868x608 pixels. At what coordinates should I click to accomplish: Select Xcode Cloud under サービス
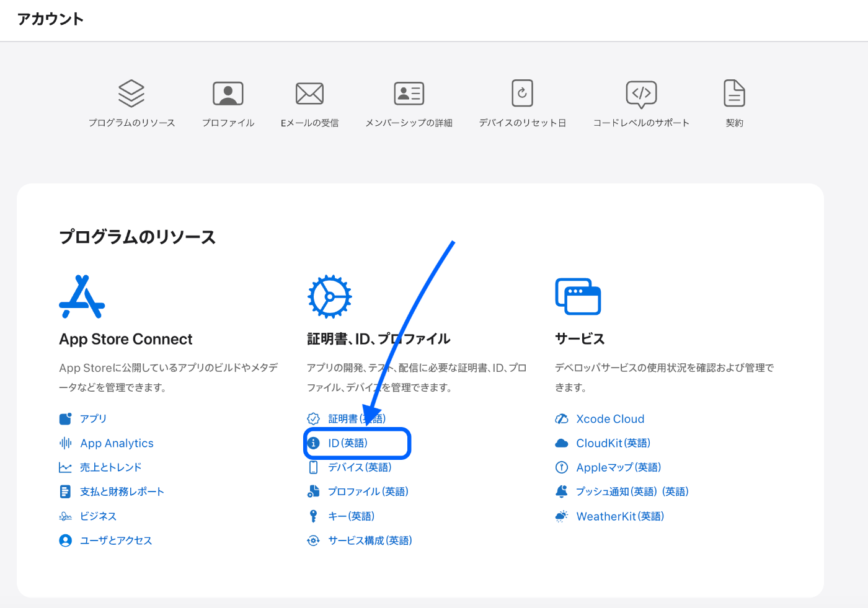pos(610,418)
